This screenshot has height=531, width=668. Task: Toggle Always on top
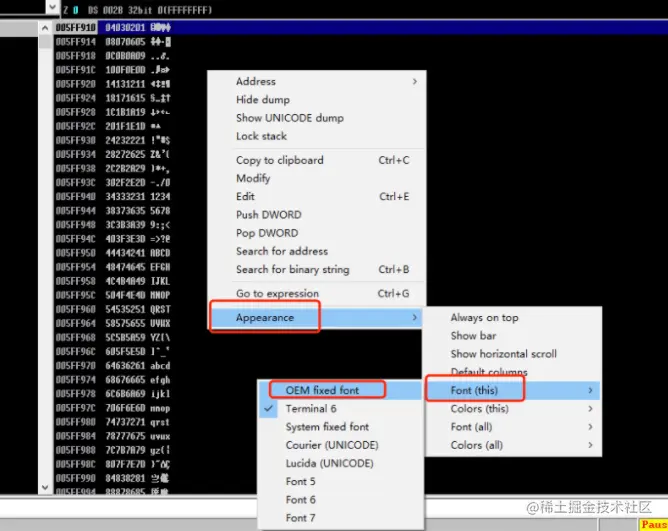pos(513,318)
